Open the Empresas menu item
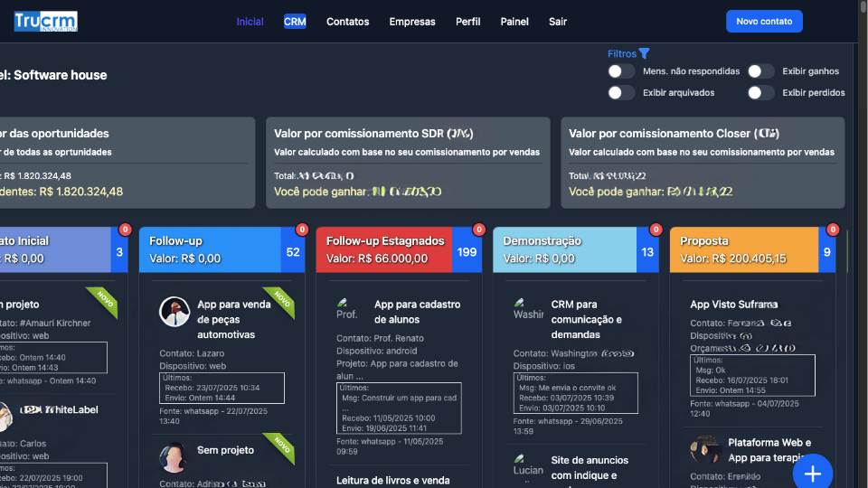Image resolution: width=868 pixels, height=488 pixels. [x=411, y=22]
